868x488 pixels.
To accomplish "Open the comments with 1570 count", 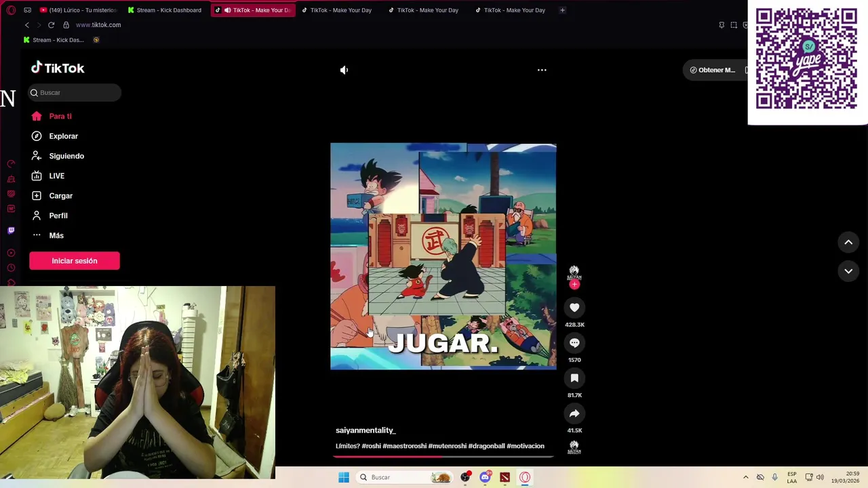I will (x=574, y=343).
